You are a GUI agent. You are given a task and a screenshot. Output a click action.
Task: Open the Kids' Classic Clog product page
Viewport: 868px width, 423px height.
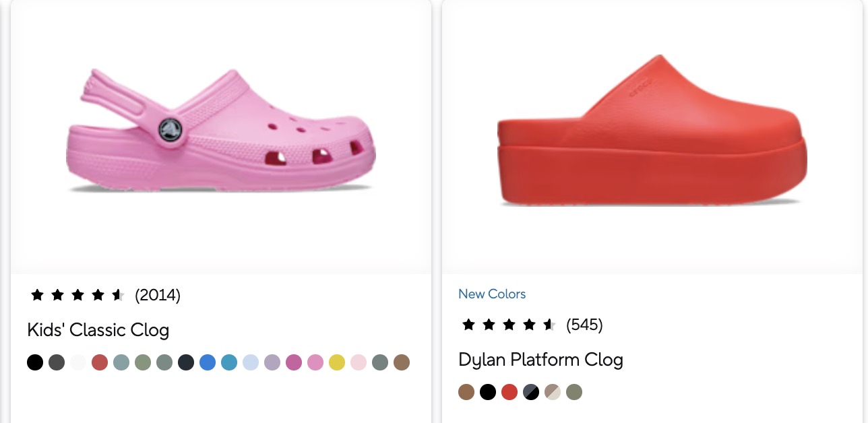pos(98,330)
